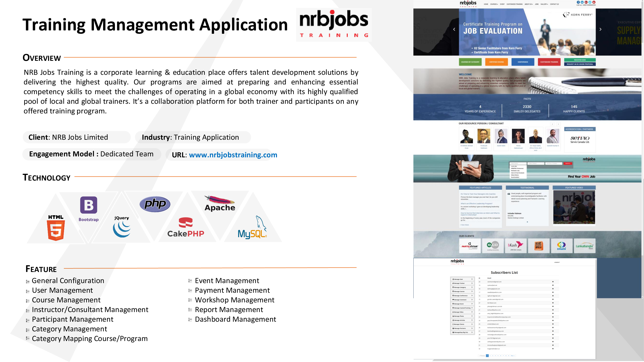Advance the Job Evaluation banner with right arrow
The width and height of the screenshot is (644, 362).
coord(601,29)
